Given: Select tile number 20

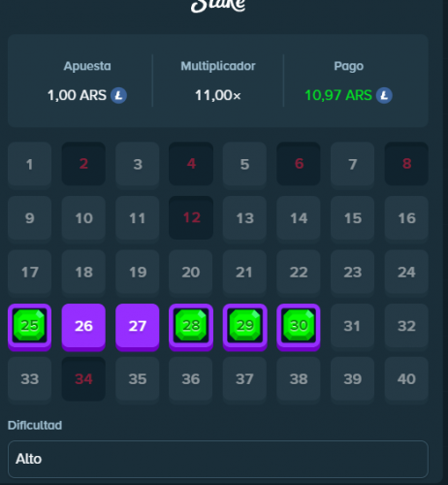Looking at the screenshot, I should click(191, 273).
